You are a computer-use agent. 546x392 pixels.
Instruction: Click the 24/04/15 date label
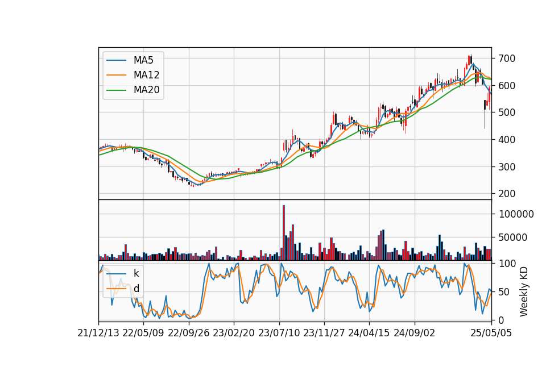pyautogui.click(x=369, y=333)
